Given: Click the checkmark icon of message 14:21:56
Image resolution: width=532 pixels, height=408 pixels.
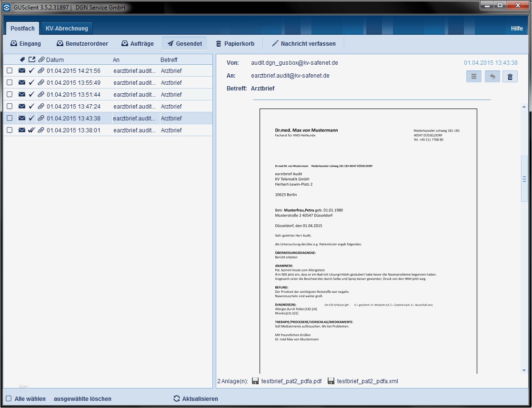Looking at the screenshot, I should click(x=31, y=70).
